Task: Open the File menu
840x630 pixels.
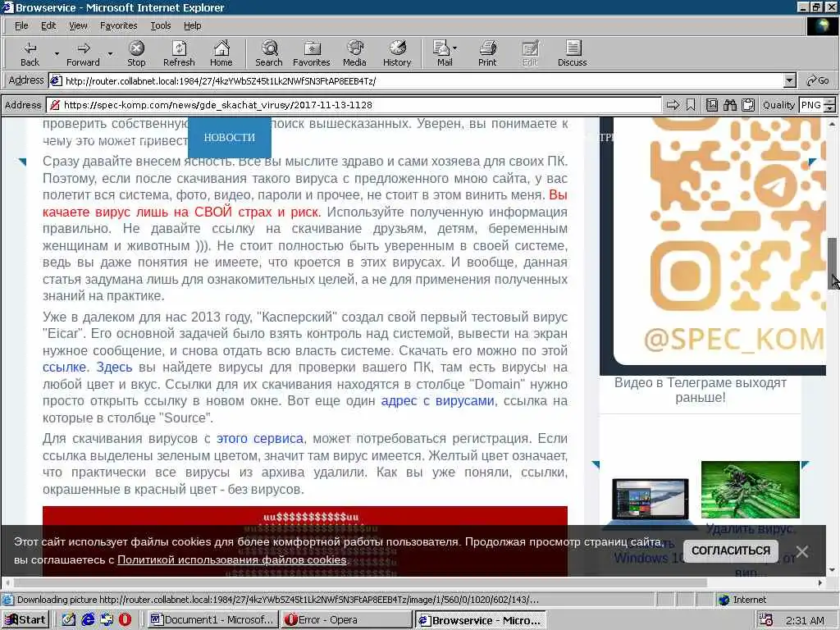Action: [x=21, y=25]
